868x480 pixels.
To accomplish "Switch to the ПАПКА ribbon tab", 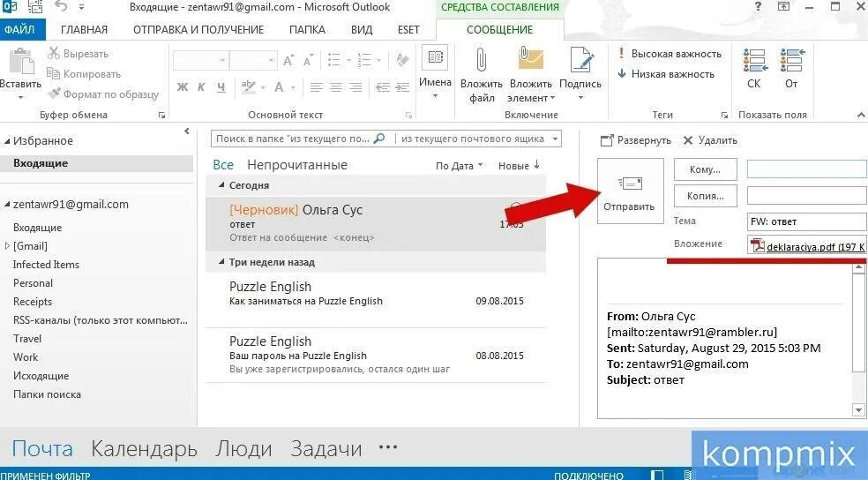I will tap(307, 30).
